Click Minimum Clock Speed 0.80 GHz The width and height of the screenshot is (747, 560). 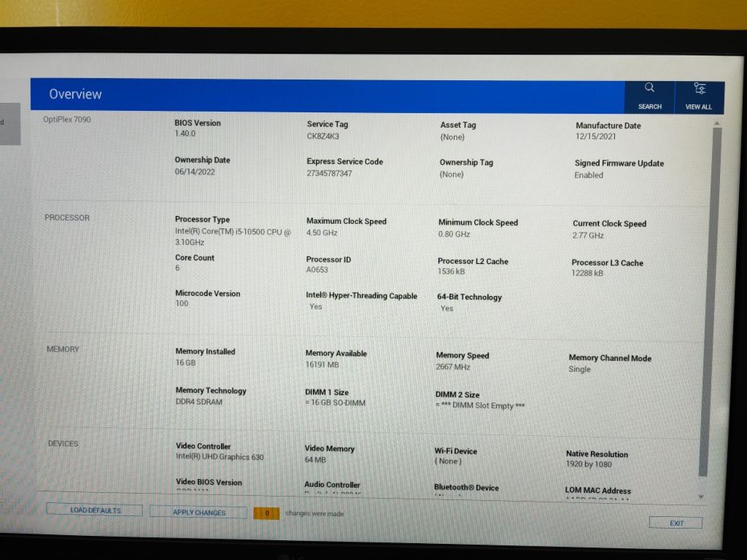(454, 234)
